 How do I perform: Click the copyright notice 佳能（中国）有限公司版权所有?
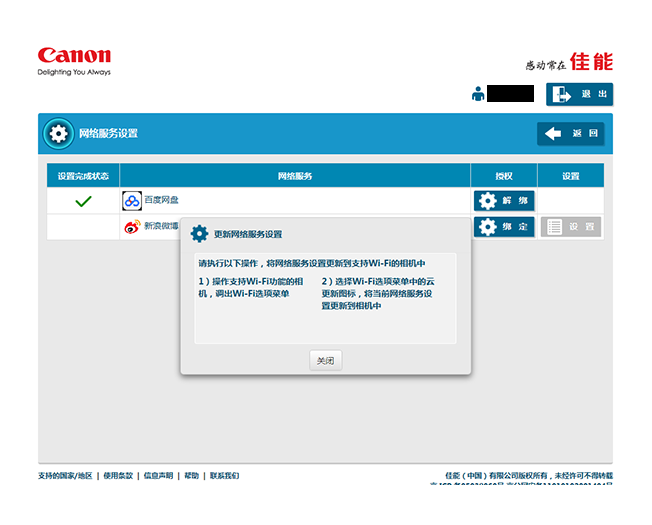tap(529, 476)
